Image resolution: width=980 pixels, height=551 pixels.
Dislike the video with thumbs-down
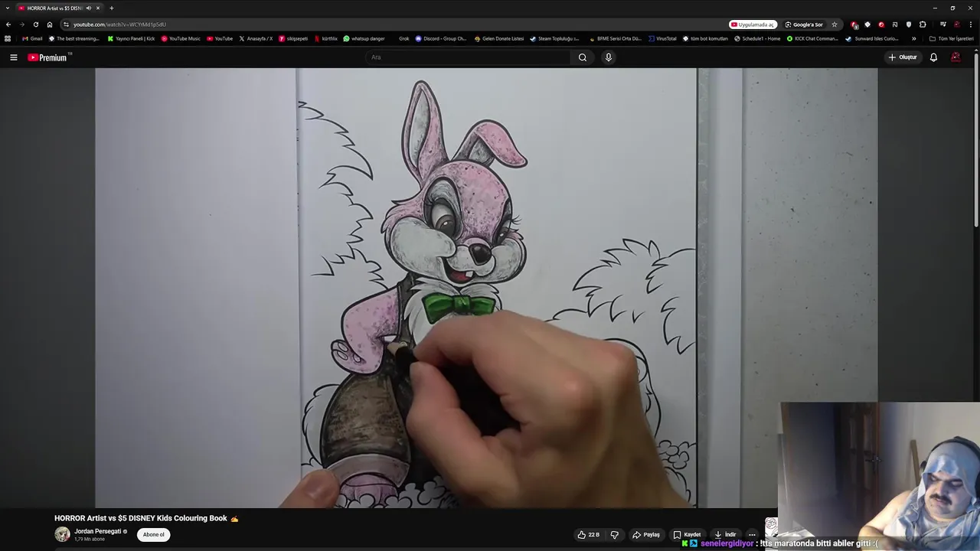pos(614,535)
